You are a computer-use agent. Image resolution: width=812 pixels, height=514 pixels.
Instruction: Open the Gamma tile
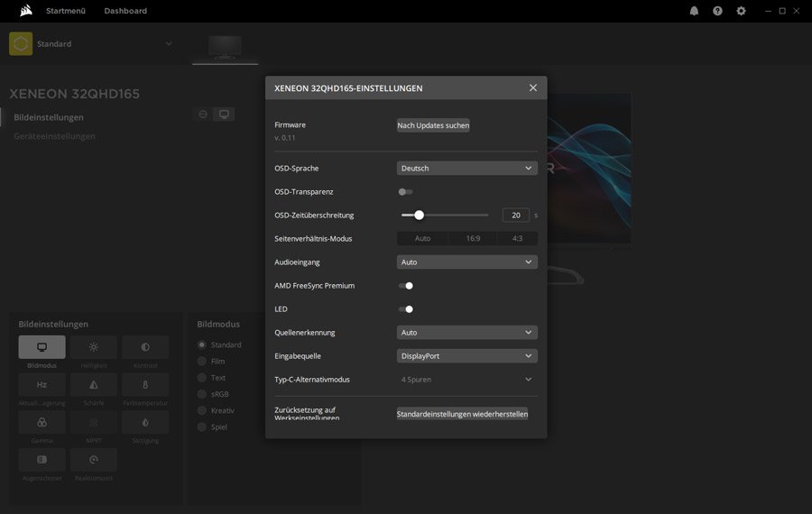tap(42, 422)
